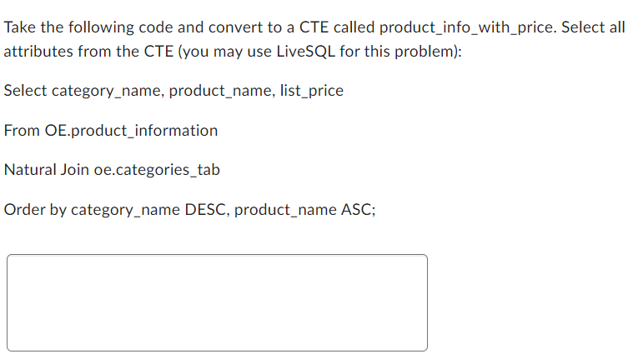This screenshot has width=628, height=364.
Task: Click oe.categories_tab table name
Action: [157, 170]
